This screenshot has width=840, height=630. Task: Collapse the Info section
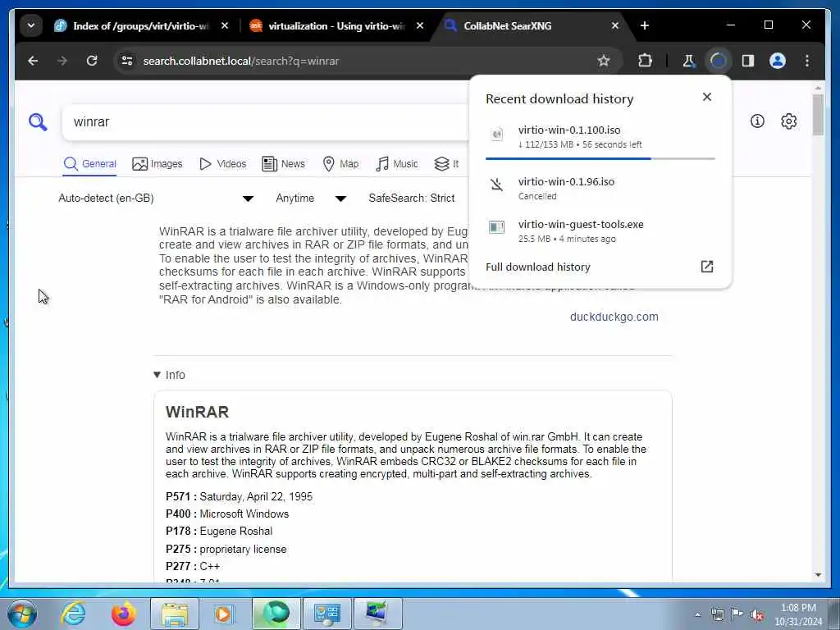point(169,375)
